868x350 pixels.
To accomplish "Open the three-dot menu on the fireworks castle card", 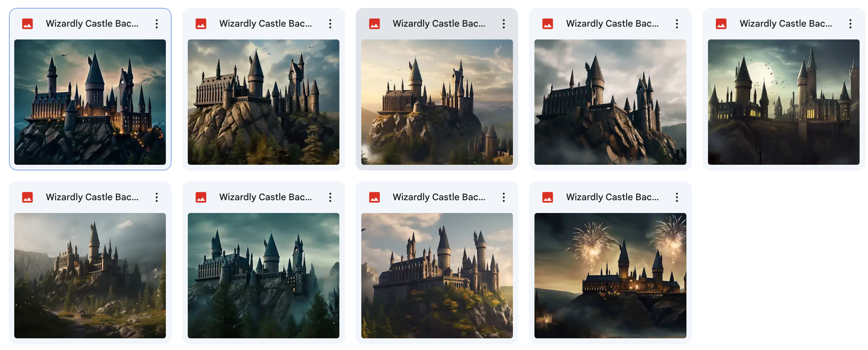I will [677, 197].
